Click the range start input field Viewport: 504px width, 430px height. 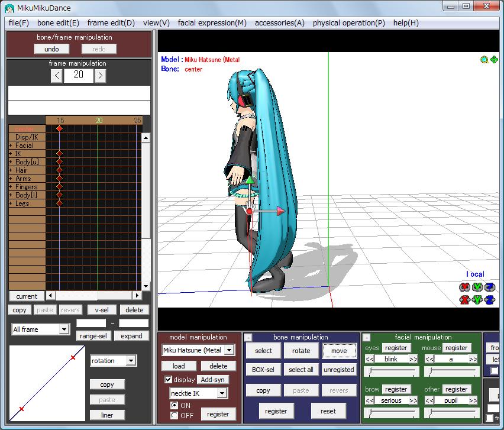tap(91, 323)
